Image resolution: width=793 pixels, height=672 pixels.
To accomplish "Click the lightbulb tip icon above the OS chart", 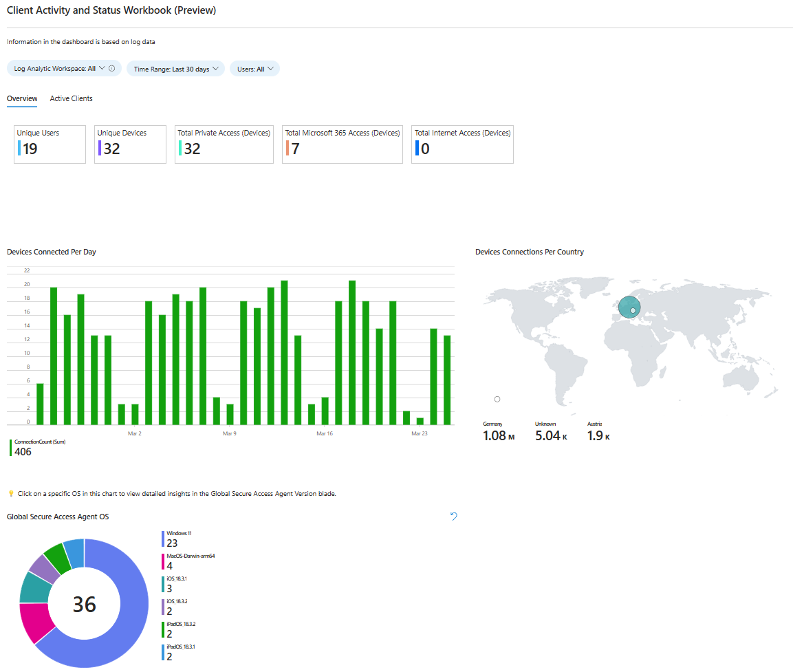I will point(10,493).
